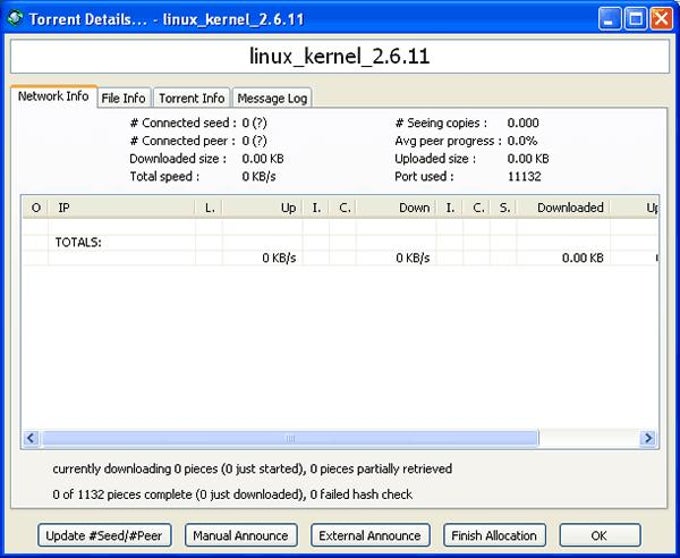Screen dimensions: 680x558
Task: Minimize the Torrent Details window
Action: (x=610, y=19)
